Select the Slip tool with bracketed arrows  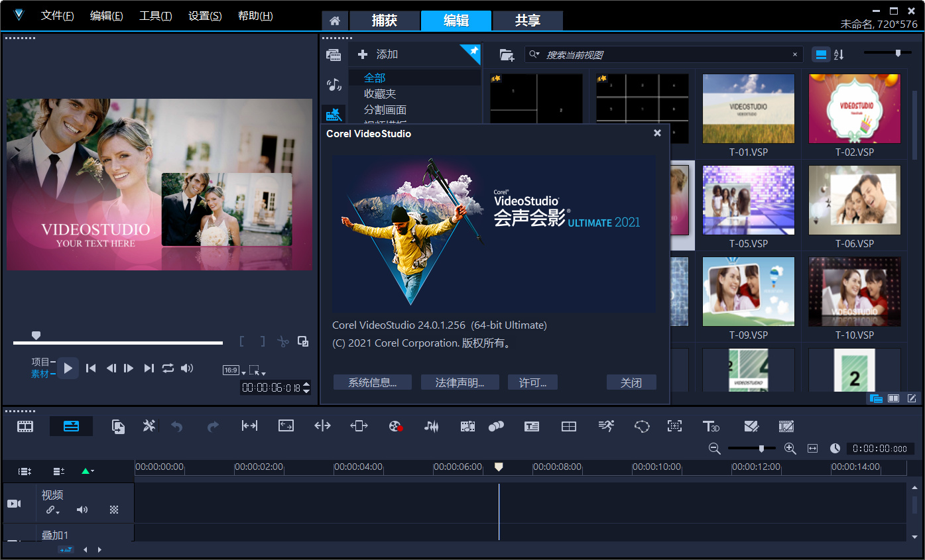(x=249, y=426)
